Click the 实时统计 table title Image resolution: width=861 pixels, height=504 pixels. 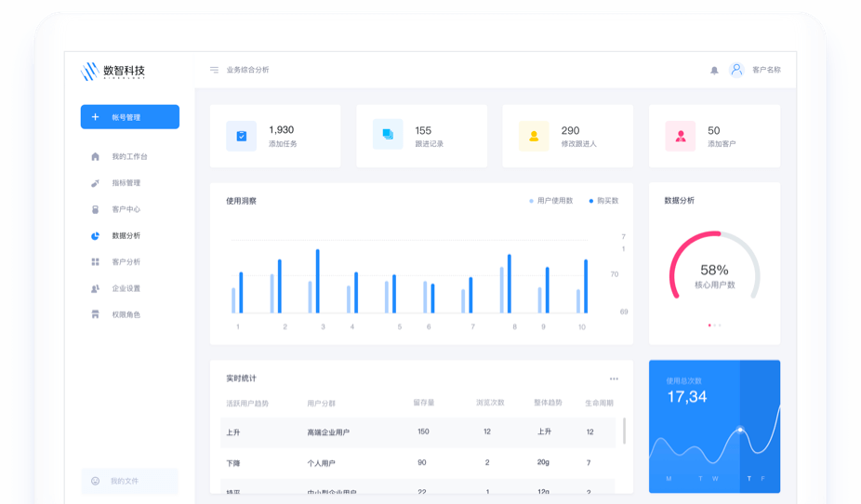(x=241, y=378)
